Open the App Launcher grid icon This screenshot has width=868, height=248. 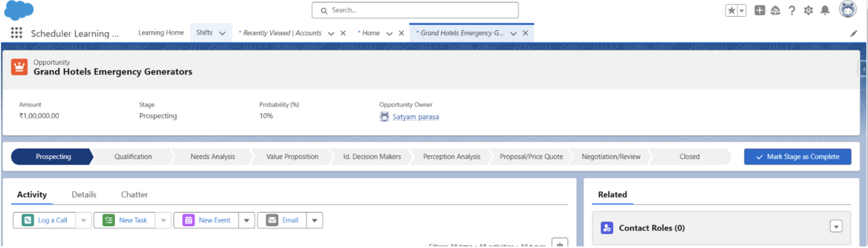17,33
